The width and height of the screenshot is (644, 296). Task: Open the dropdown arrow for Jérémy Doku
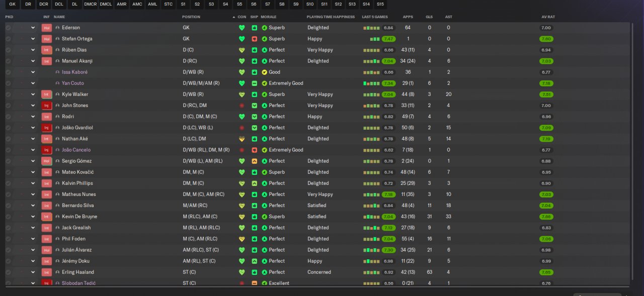(x=33, y=261)
